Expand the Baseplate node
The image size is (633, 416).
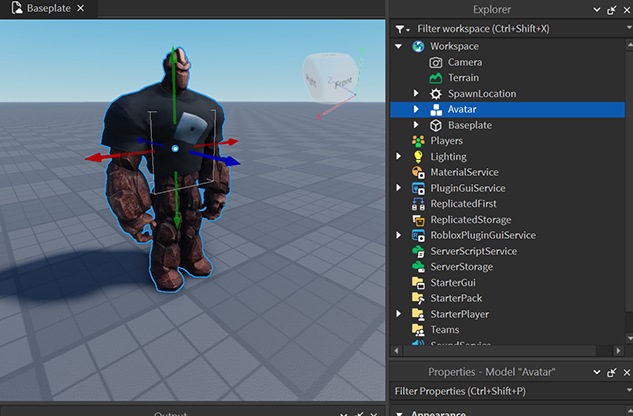point(416,125)
